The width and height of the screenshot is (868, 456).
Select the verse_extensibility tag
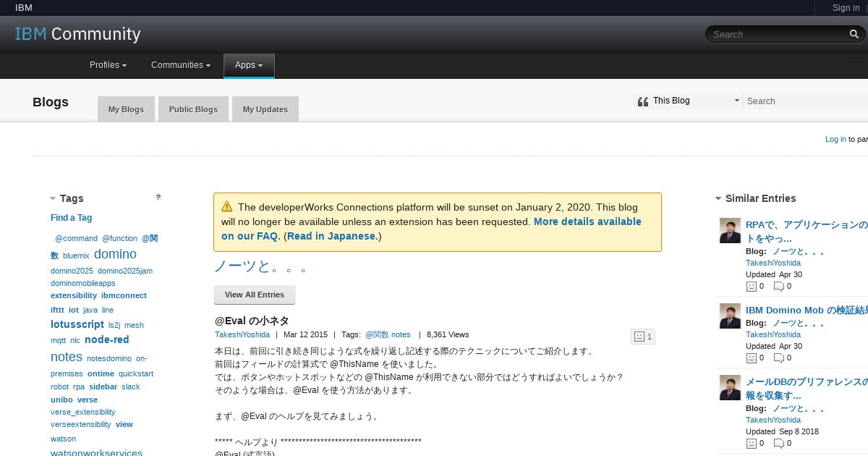(82, 412)
